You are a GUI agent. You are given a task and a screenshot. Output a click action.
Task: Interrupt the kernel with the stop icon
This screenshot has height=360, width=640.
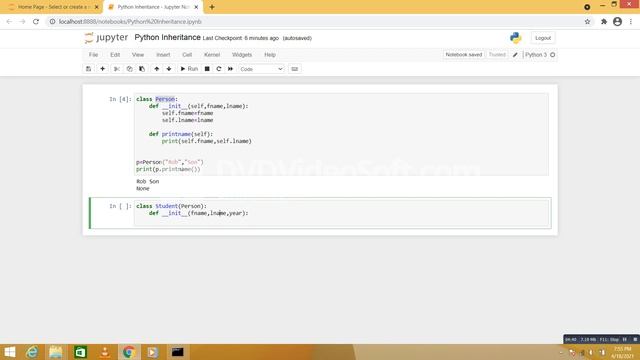click(207, 69)
